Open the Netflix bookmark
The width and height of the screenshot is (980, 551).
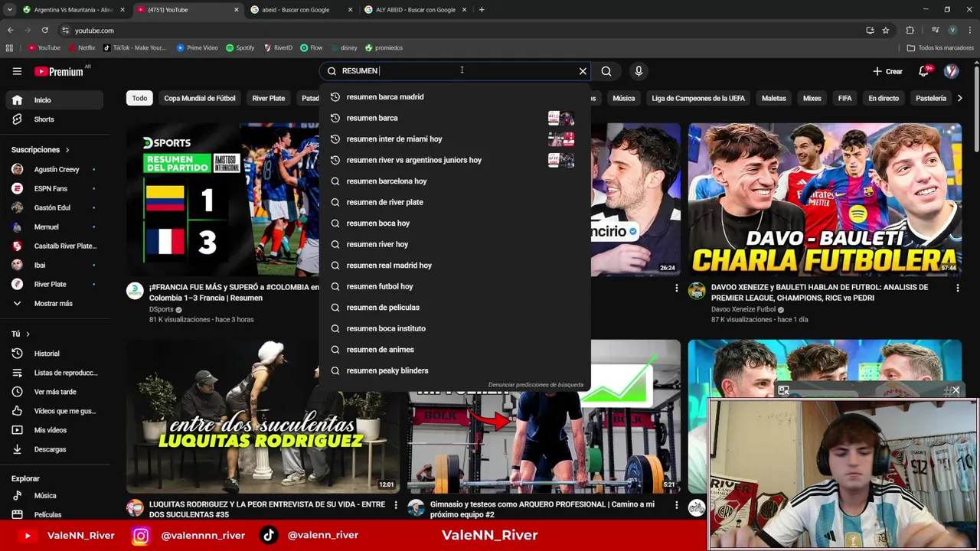click(x=82, y=47)
